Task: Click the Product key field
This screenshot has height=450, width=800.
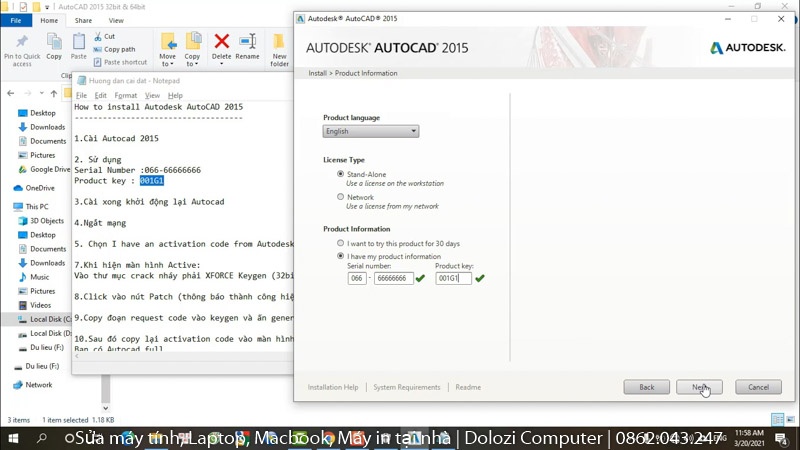Action: point(453,278)
